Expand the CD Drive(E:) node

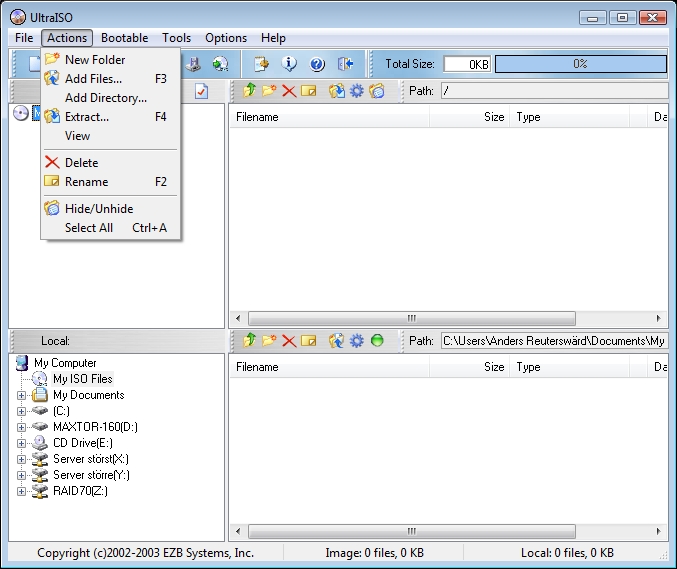(21, 443)
